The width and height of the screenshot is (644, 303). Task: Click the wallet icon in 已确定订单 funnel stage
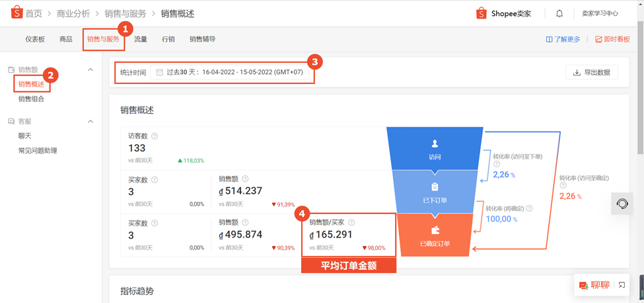point(435,230)
